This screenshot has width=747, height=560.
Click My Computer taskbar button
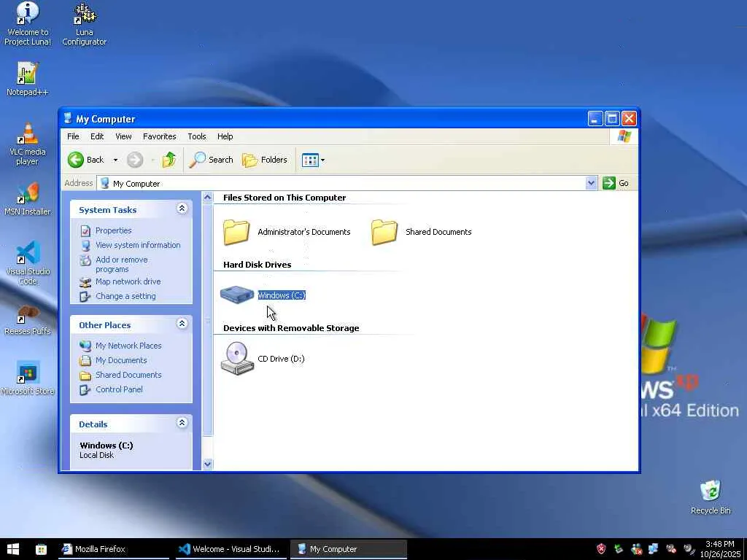click(x=348, y=549)
